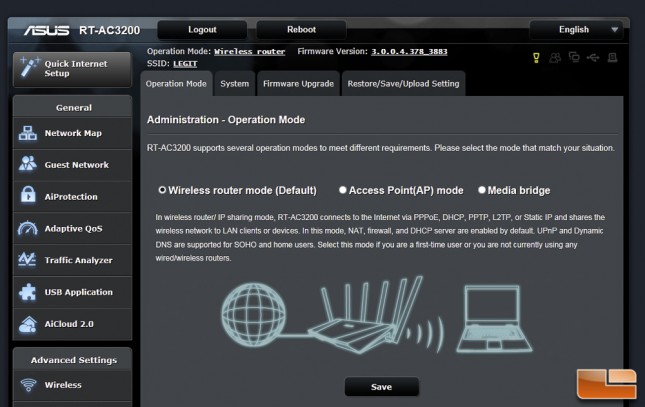Viewport: 645px width, 407px height.
Task: Open the USB Application puzzle icon
Action: point(28,292)
